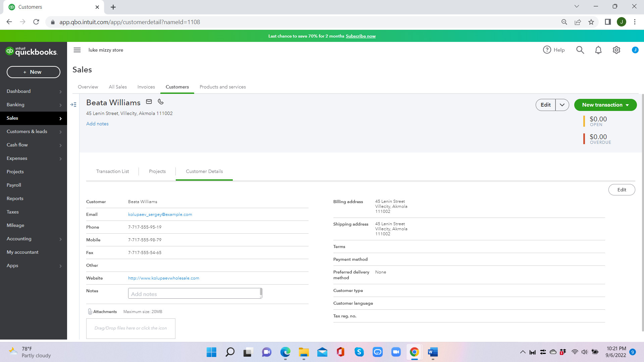
Task: Click Edit button in Customer Details section
Action: [622, 190]
